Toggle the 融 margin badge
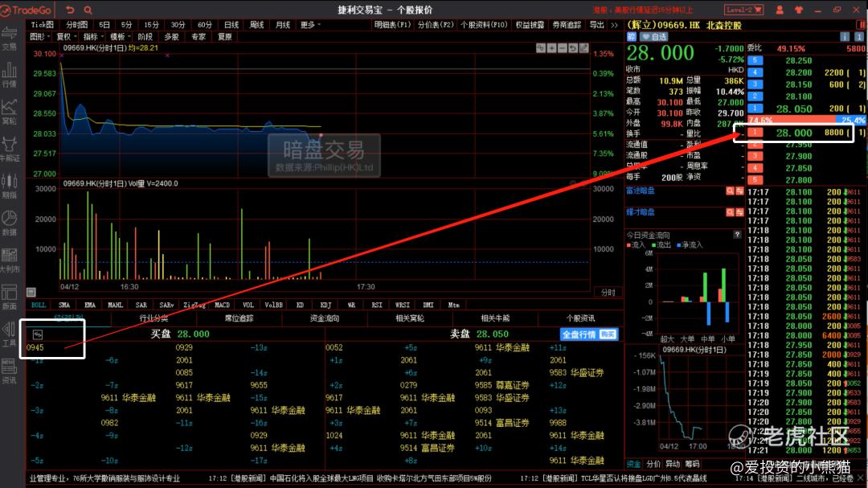The image size is (868, 488). [x=632, y=36]
